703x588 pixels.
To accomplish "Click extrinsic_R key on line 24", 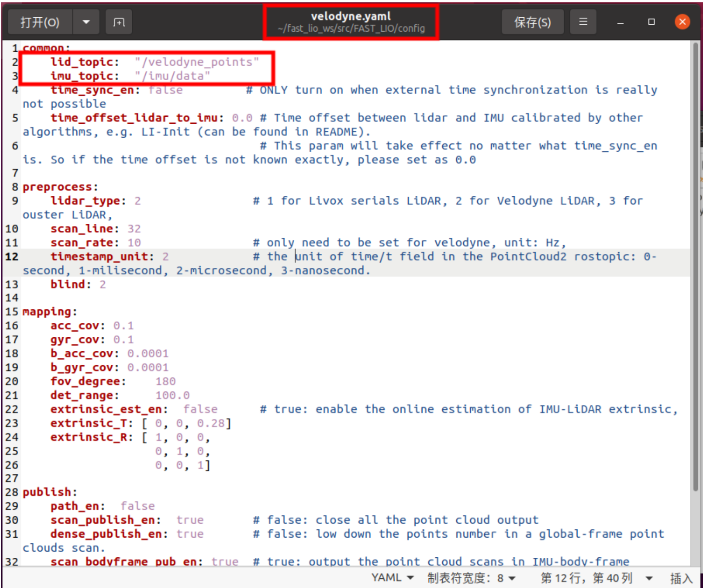I will (92, 437).
